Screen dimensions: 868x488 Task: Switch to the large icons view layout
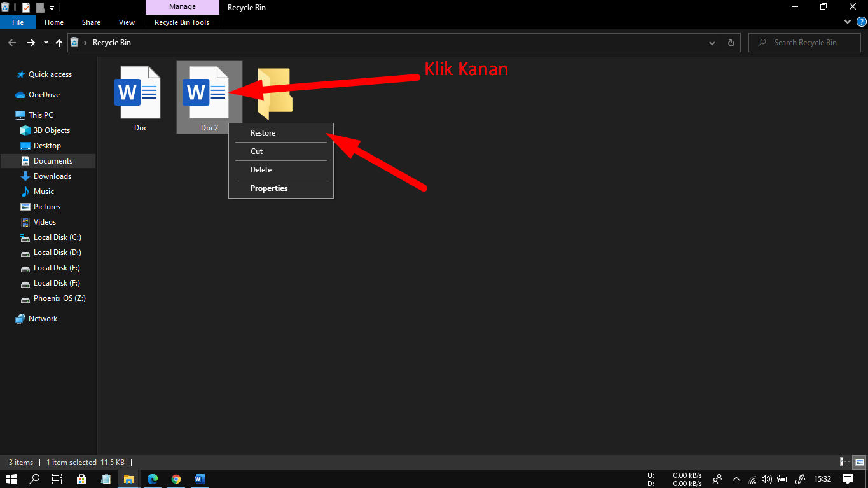pos(859,463)
